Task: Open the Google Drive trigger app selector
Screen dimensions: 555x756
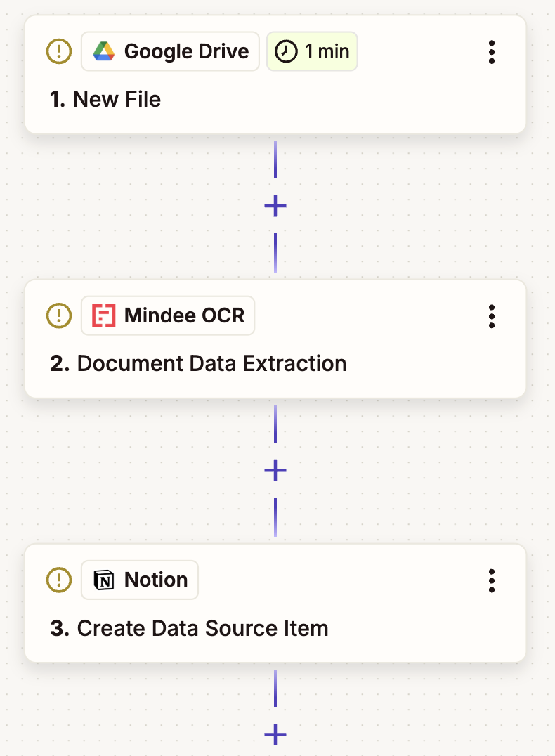Action: [x=170, y=51]
